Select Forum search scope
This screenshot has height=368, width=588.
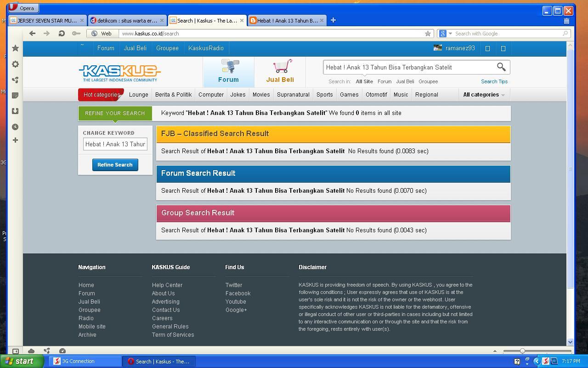384,81
